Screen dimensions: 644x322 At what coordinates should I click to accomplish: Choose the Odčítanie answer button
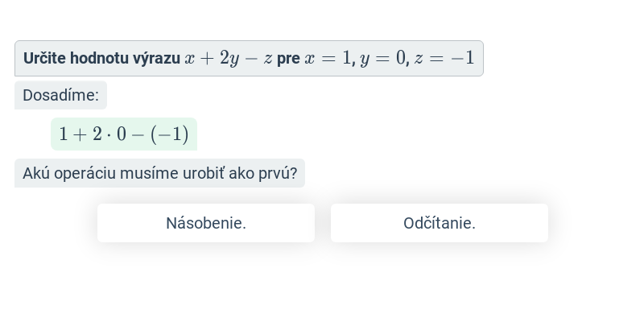tap(439, 223)
